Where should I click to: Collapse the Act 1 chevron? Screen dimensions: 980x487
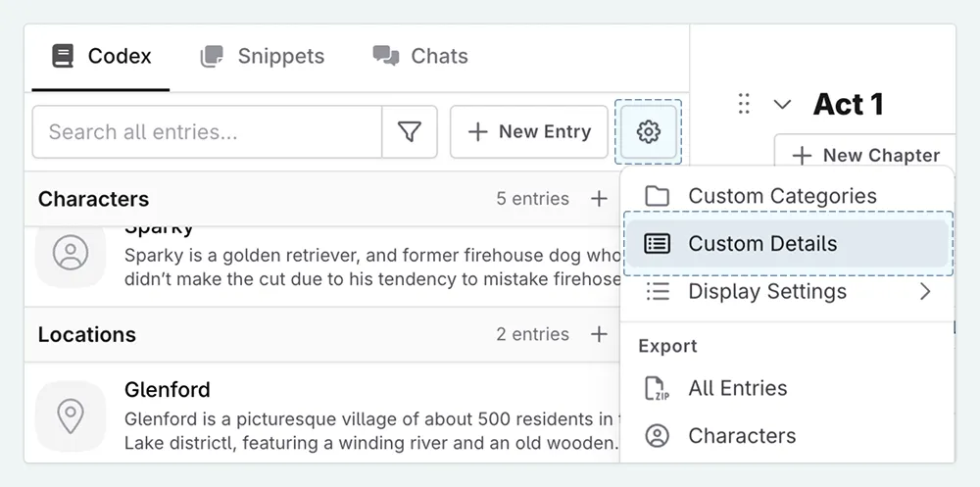tap(782, 104)
